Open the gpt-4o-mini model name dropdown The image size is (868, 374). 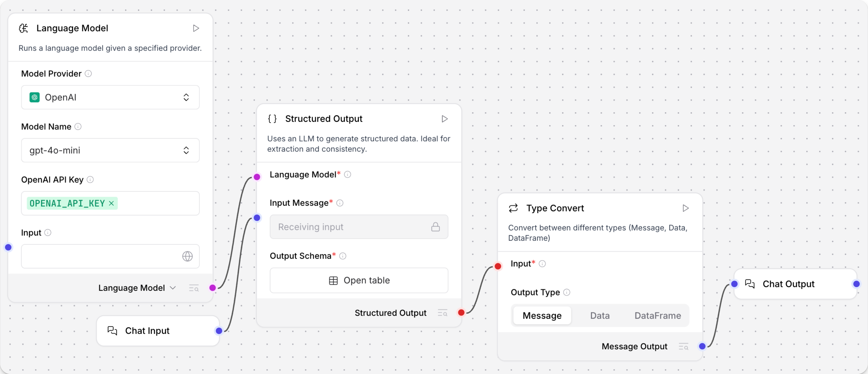tap(110, 150)
